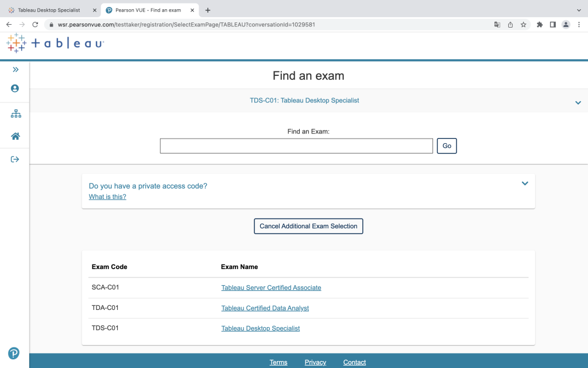Image resolution: width=588 pixels, height=368 pixels.
Task: Click the sign out arrow icon
Action: point(15,159)
